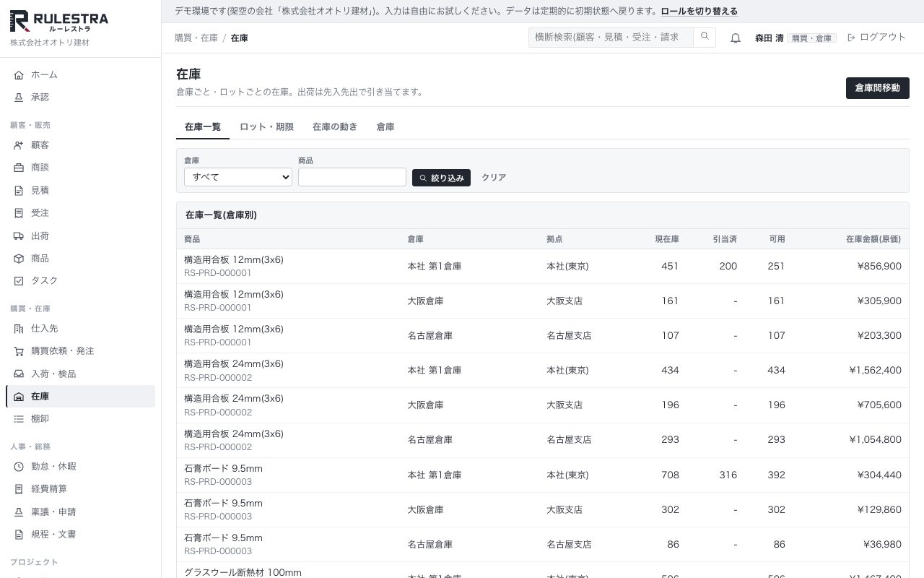The height and width of the screenshot is (578, 924).
Task: Click the 稟議・申請 stamp icon
Action: (x=19, y=512)
